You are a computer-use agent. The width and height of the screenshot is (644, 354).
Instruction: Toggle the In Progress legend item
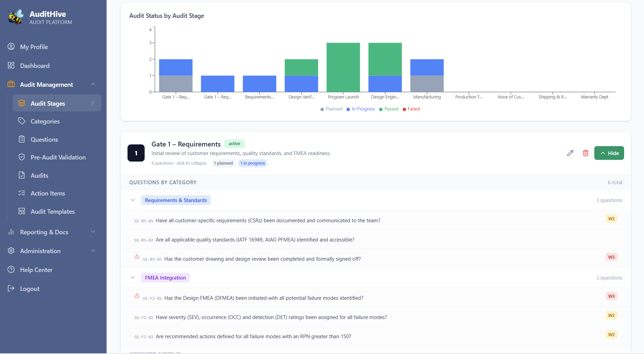pos(361,109)
